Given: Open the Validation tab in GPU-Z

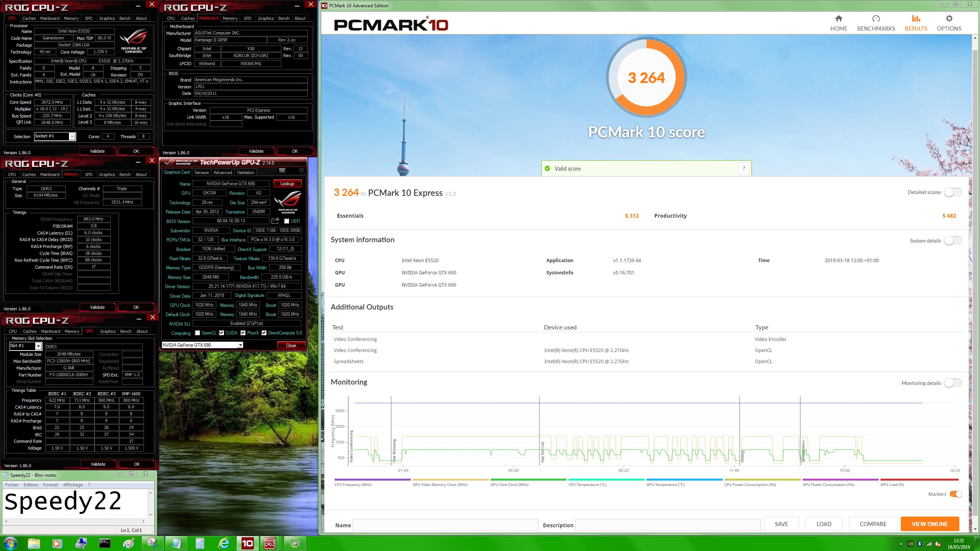Looking at the screenshot, I should [x=245, y=173].
